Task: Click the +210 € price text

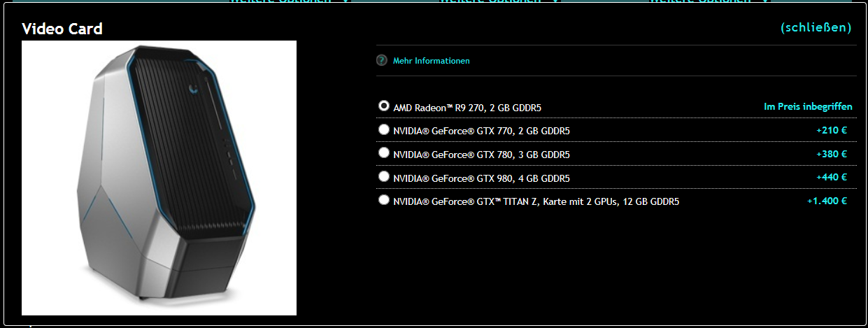Action: [832, 130]
